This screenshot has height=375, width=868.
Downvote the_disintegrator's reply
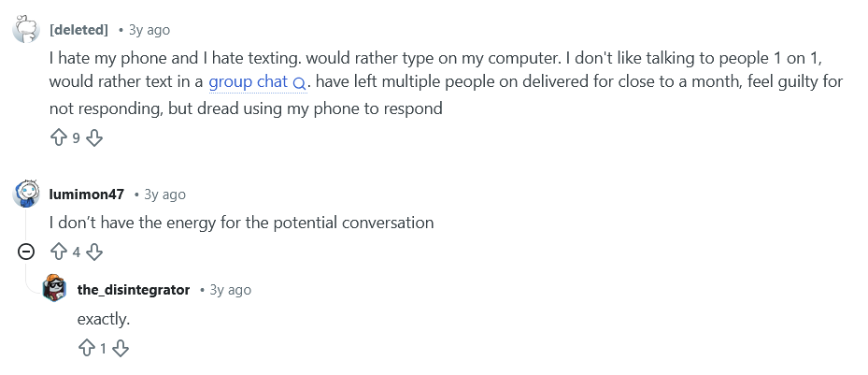[120, 349]
